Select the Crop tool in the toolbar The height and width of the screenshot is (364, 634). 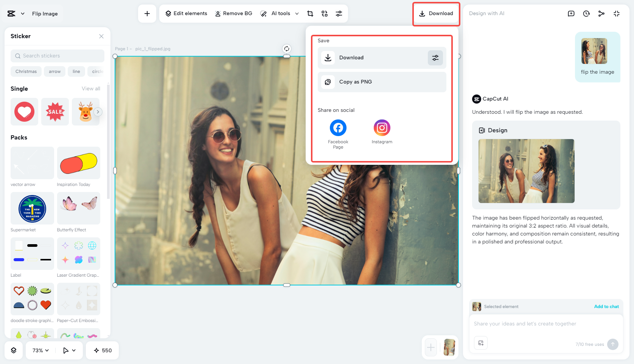pyautogui.click(x=310, y=13)
